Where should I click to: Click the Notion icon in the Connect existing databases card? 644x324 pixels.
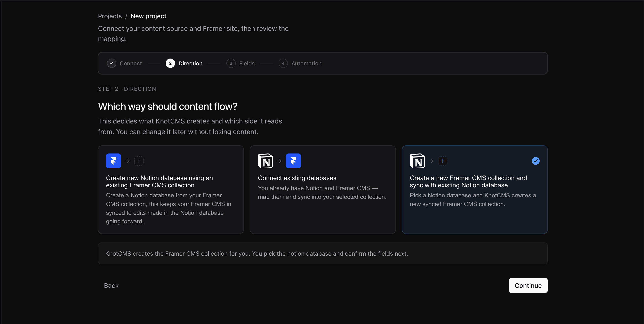coord(265,161)
